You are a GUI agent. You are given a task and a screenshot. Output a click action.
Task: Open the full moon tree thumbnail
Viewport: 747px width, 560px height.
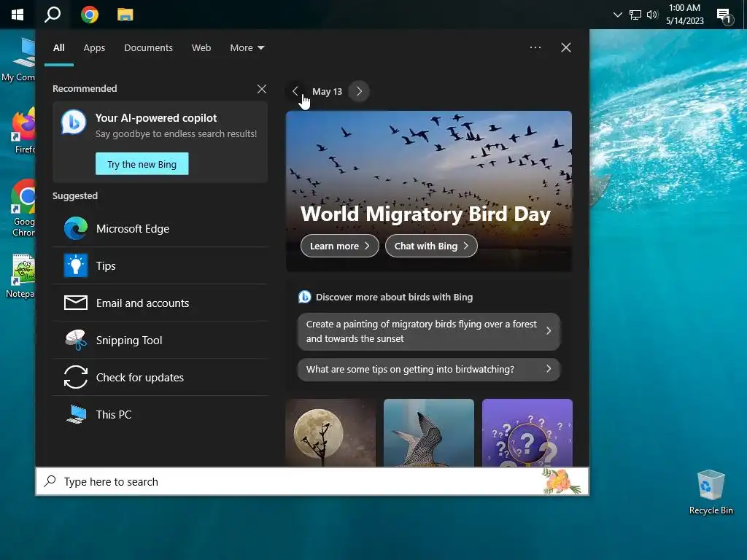coord(330,432)
